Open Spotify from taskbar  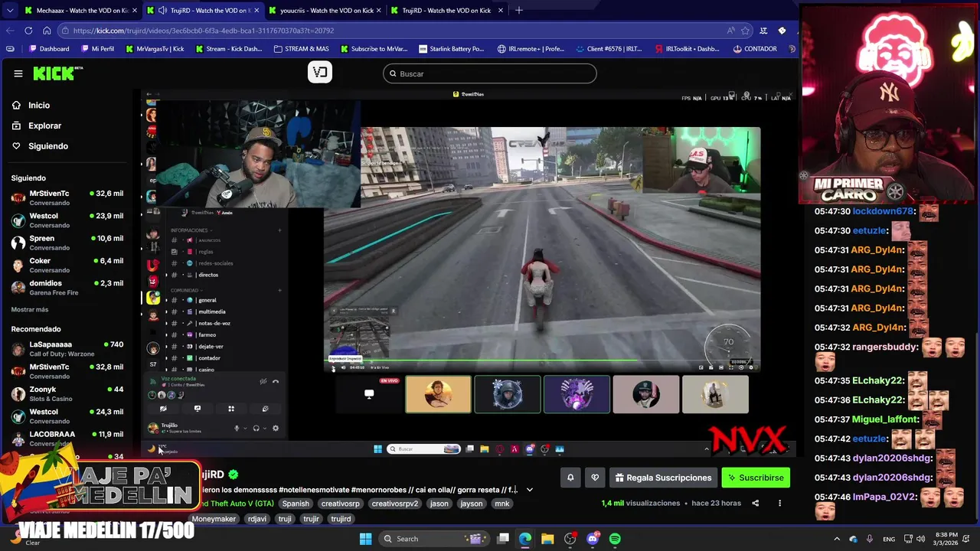(x=615, y=539)
